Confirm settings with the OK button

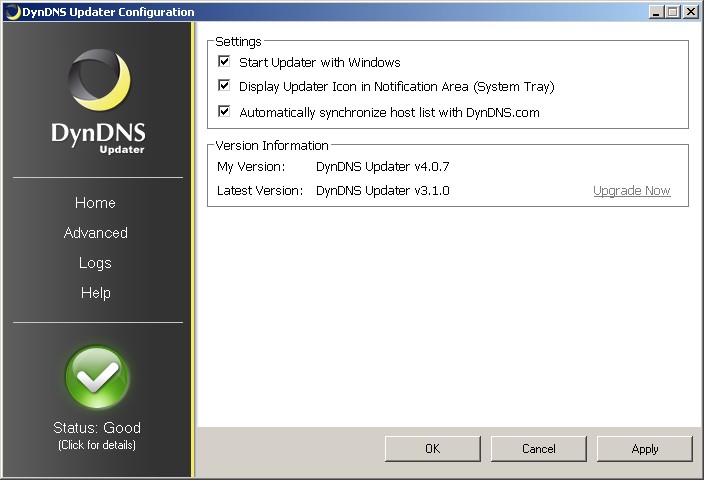[x=433, y=449]
